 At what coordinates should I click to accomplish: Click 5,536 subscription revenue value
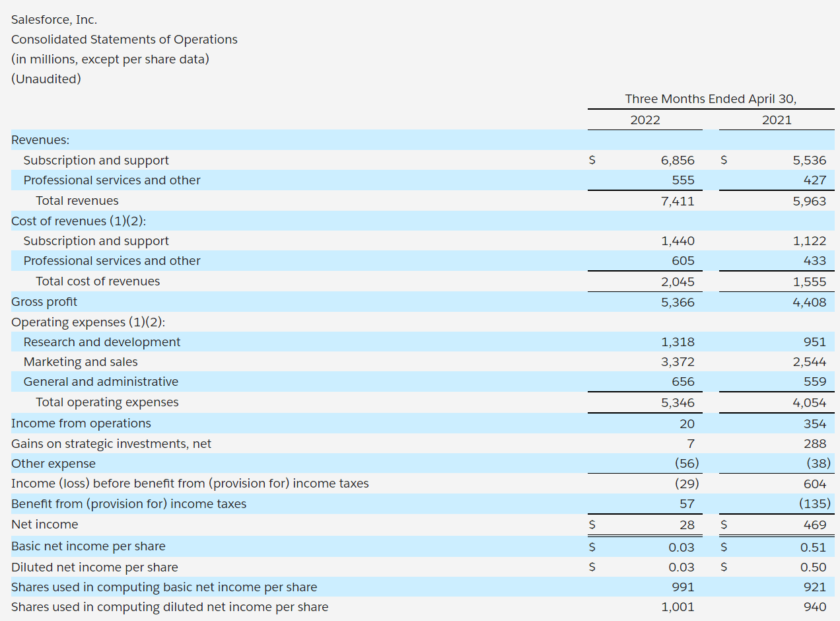click(810, 161)
